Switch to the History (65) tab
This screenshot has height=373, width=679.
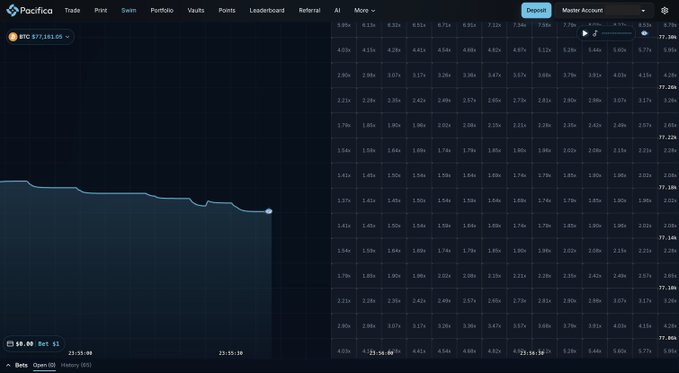pos(76,366)
